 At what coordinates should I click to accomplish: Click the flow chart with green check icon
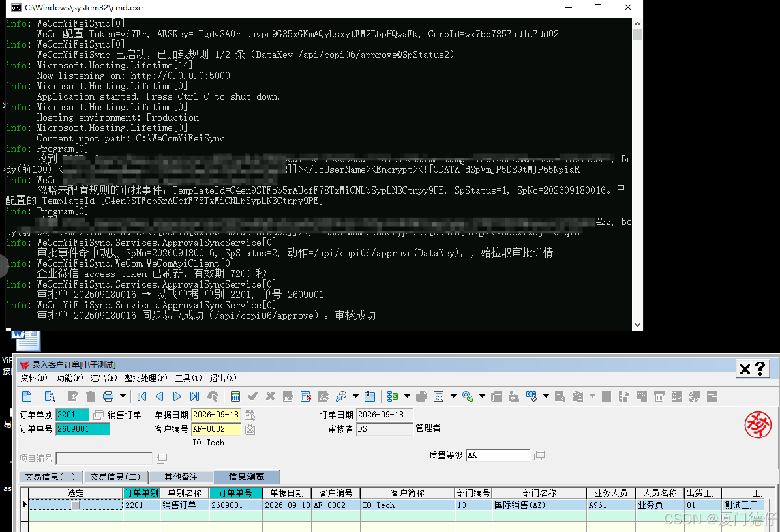[393, 396]
